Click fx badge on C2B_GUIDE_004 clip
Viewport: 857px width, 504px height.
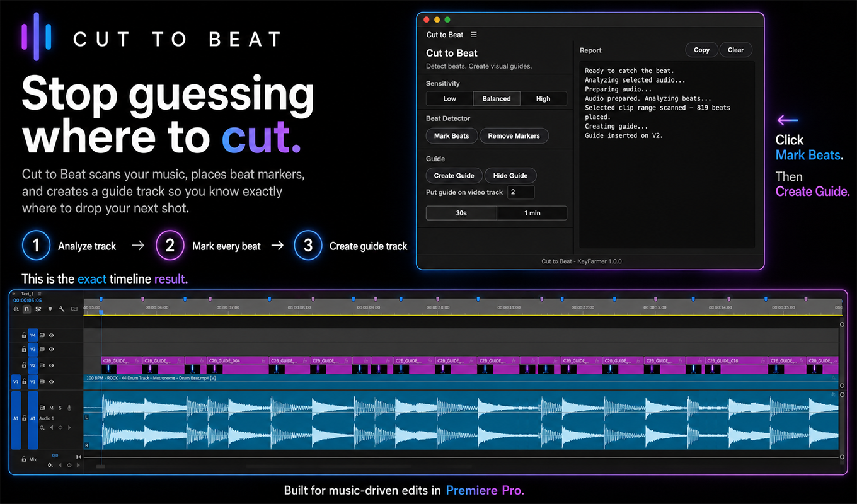pos(263,361)
